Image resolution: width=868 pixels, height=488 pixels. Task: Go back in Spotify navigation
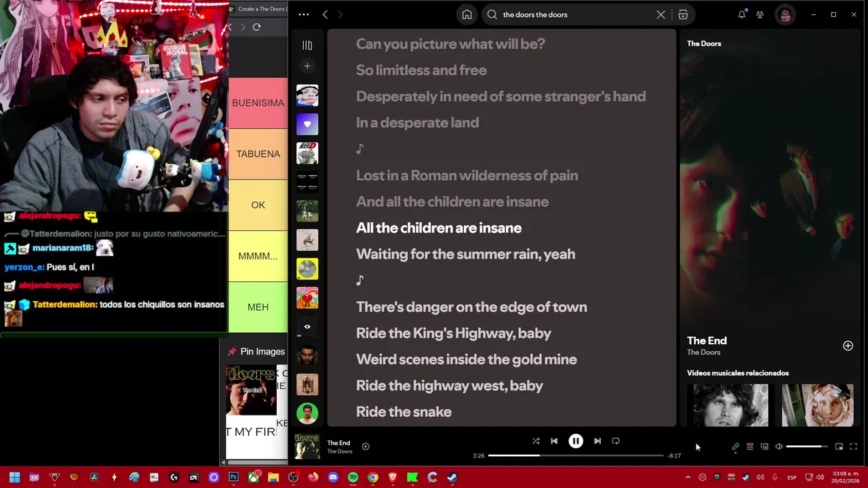pyautogui.click(x=325, y=14)
